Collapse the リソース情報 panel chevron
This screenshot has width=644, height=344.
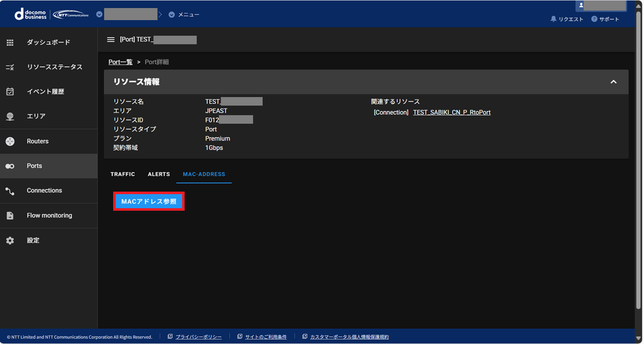tap(613, 82)
